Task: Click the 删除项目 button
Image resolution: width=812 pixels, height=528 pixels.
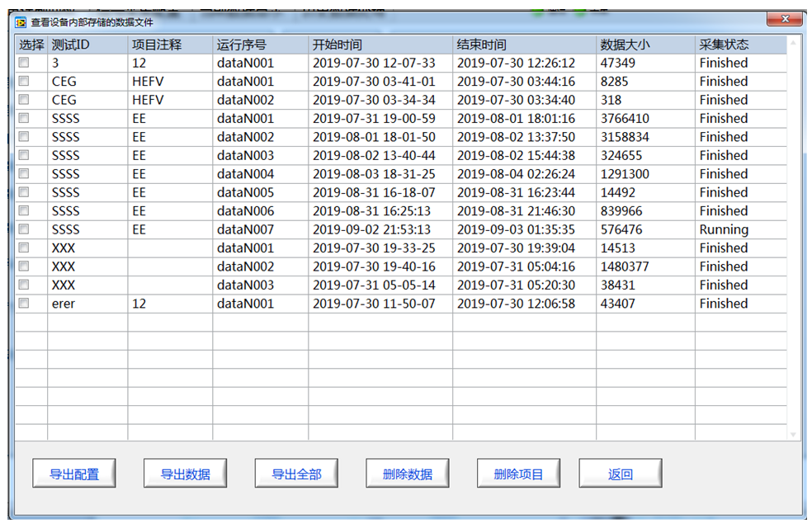Action: tap(518, 474)
